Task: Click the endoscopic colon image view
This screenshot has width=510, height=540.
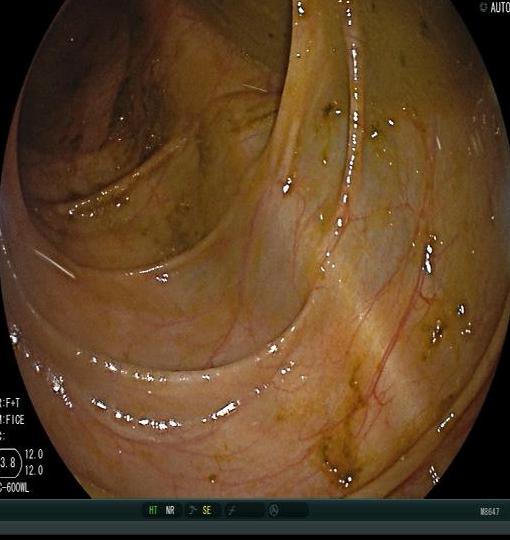Action: [255, 248]
